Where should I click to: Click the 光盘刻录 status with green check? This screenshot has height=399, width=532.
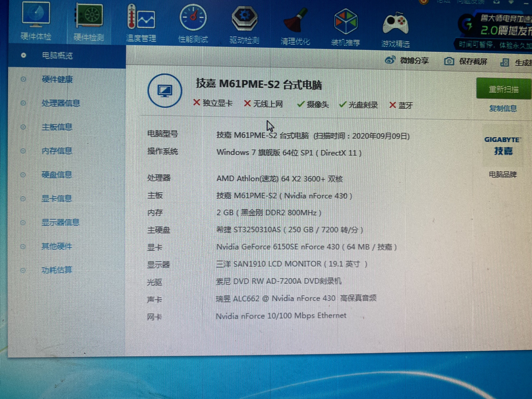tap(358, 105)
